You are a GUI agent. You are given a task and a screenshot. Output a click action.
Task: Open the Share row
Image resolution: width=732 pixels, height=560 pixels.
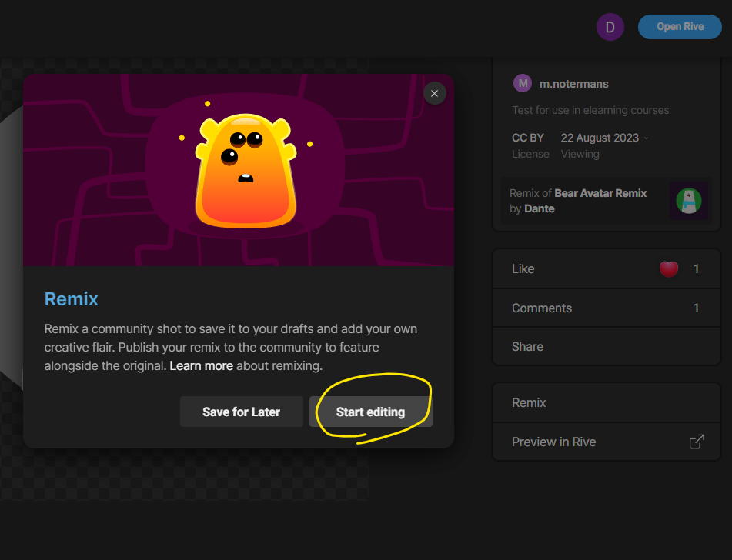(607, 347)
